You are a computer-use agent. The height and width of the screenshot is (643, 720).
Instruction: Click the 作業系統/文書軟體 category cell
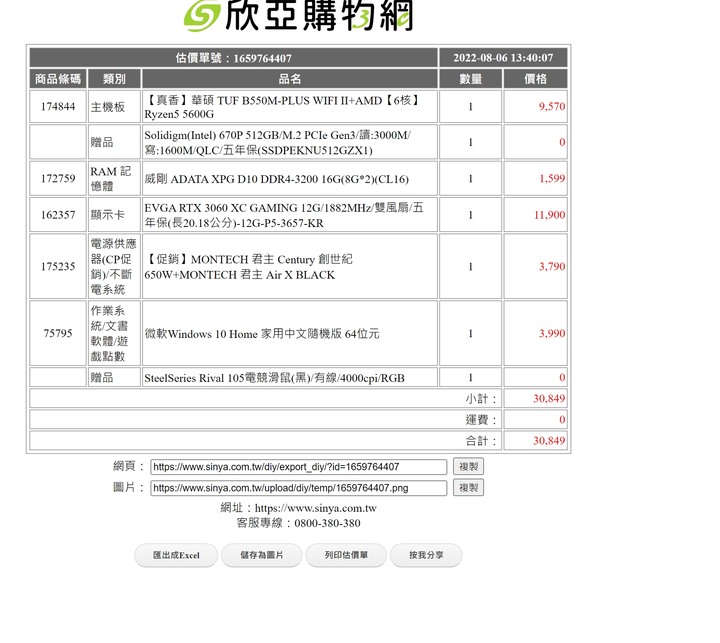pos(114,333)
